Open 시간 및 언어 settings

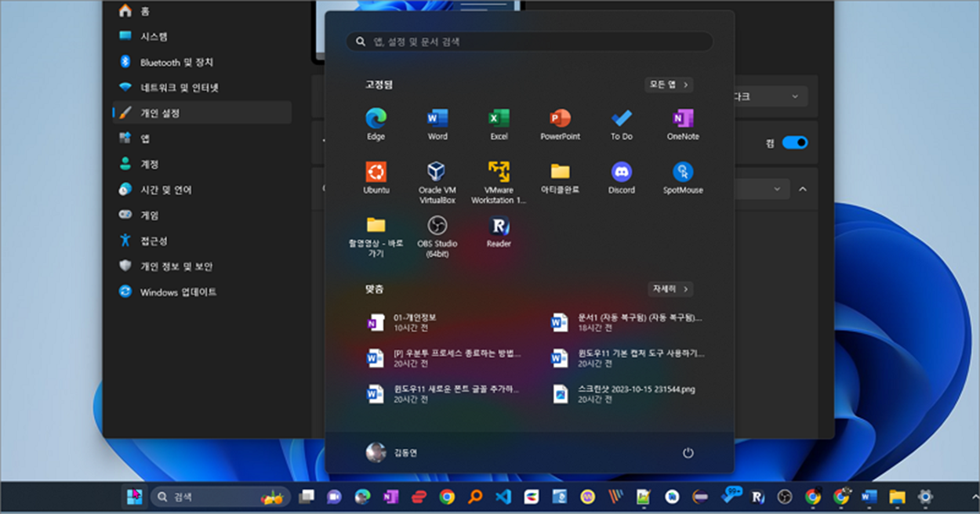click(202, 190)
